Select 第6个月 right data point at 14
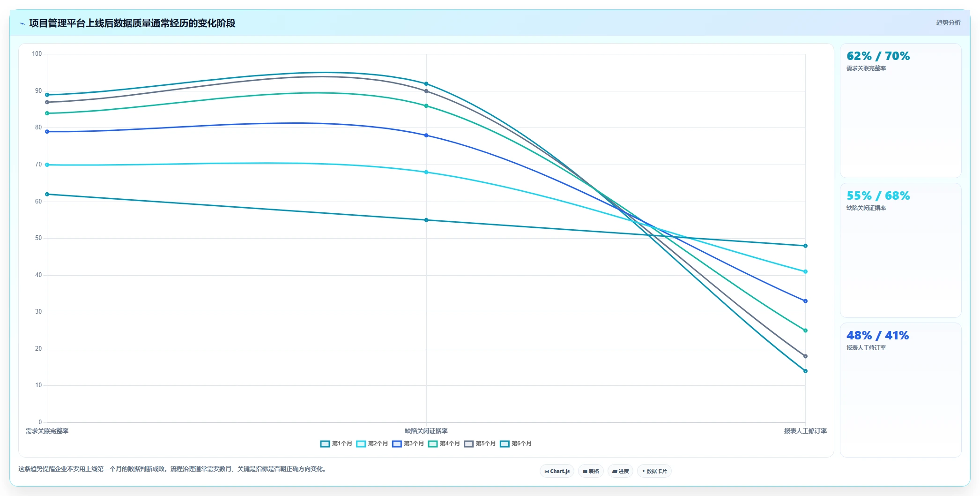This screenshot has width=980, height=496. point(805,371)
